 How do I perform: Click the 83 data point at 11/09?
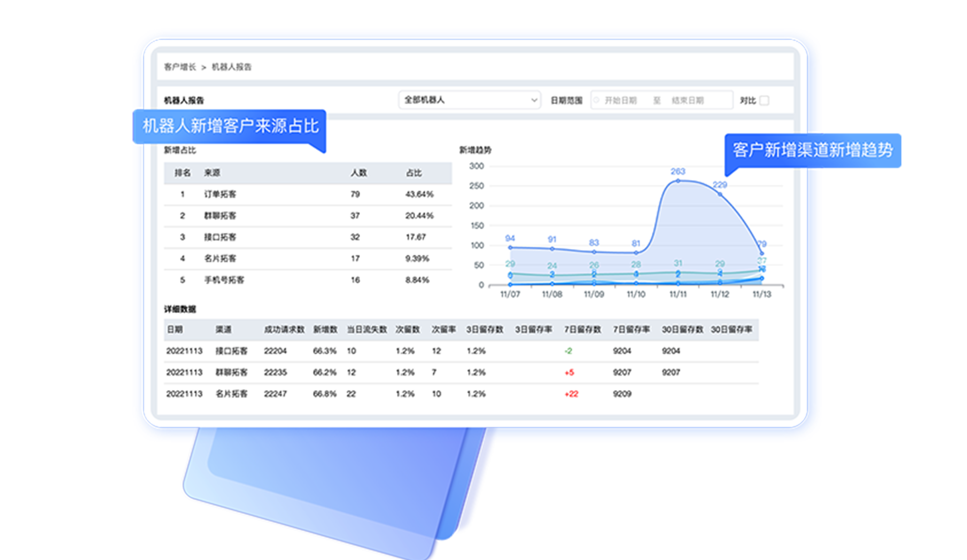coord(594,252)
